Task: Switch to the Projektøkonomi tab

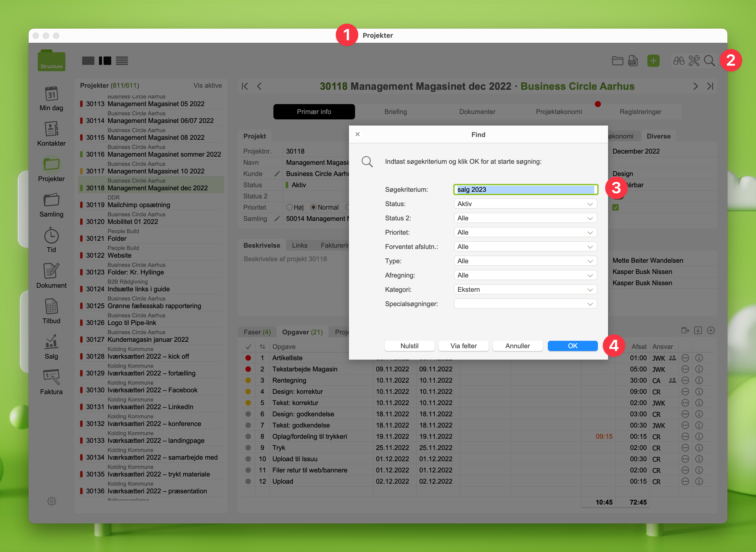Action: 559,112
